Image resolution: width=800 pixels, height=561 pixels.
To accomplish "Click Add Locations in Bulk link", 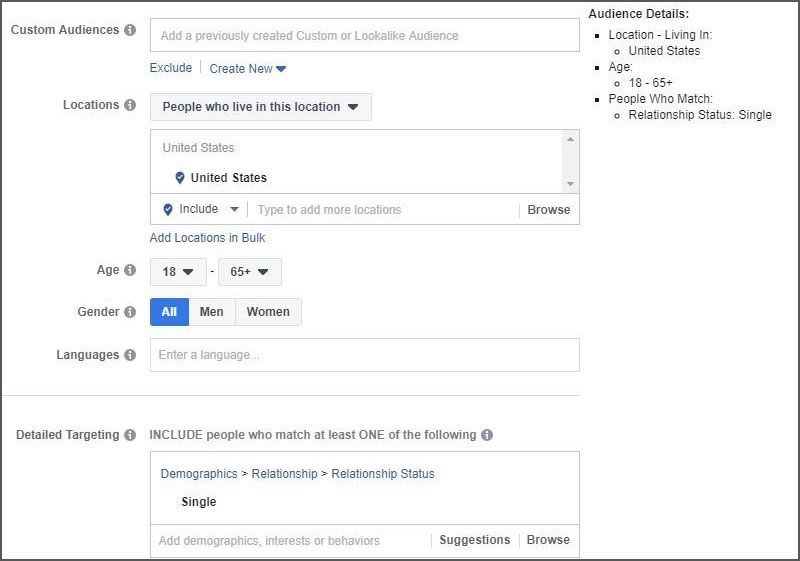I will tap(207, 238).
